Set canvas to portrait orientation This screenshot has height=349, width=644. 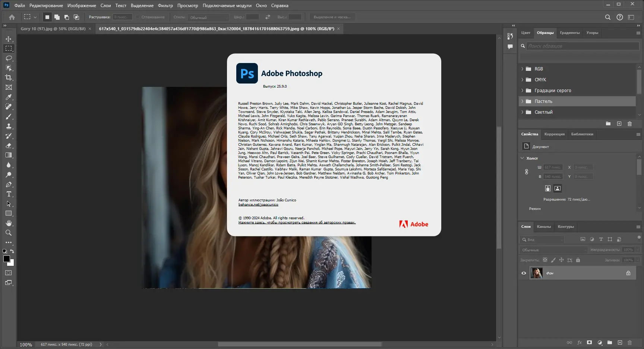(548, 188)
